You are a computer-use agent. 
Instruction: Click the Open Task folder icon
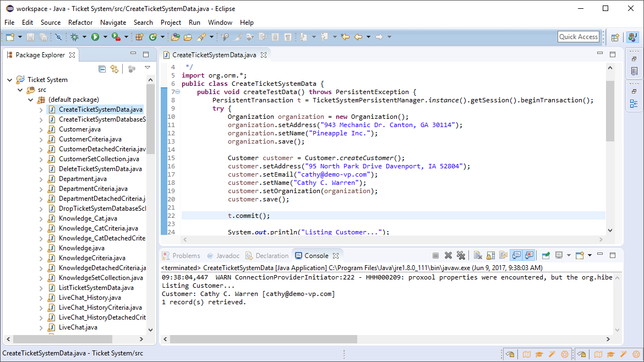tap(188, 37)
